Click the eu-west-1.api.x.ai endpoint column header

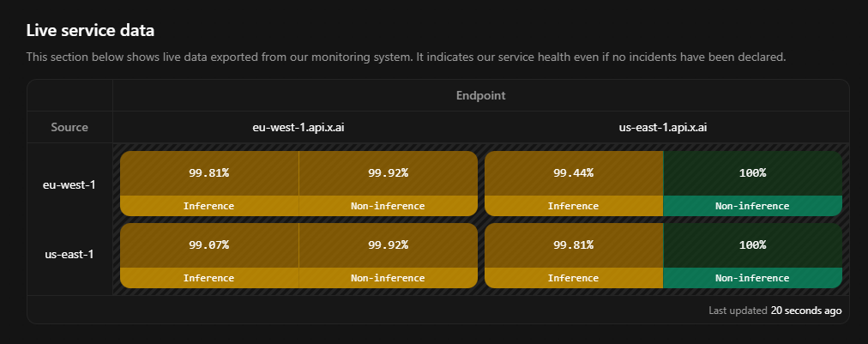pyautogui.click(x=298, y=127)
